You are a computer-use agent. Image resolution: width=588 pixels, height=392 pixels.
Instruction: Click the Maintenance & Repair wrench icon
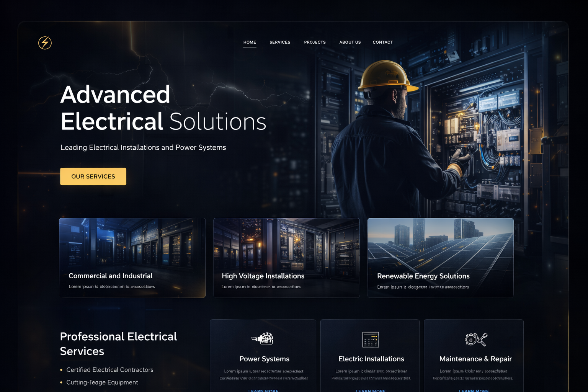pyautogui.click(x=476, y=339)
